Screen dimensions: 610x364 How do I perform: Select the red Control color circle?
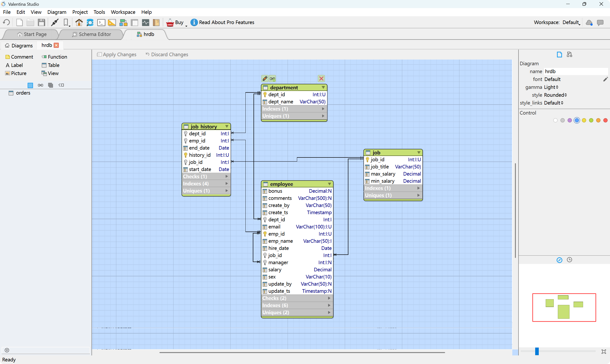(x=605, y=120)
